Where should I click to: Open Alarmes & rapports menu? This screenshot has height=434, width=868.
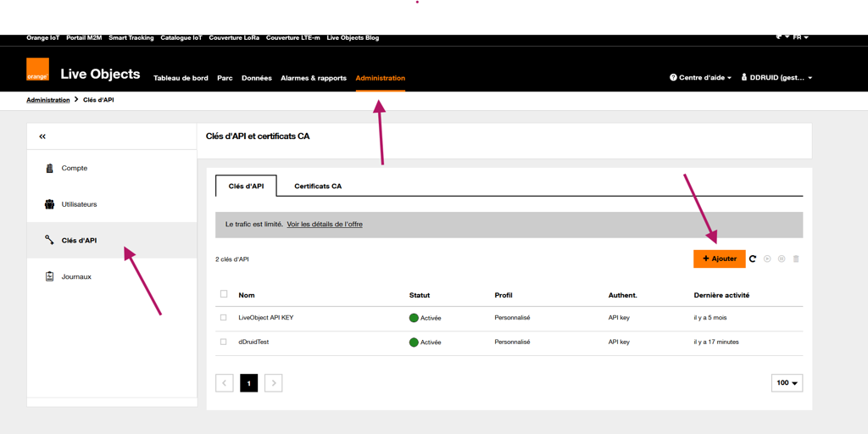point(314,78)
